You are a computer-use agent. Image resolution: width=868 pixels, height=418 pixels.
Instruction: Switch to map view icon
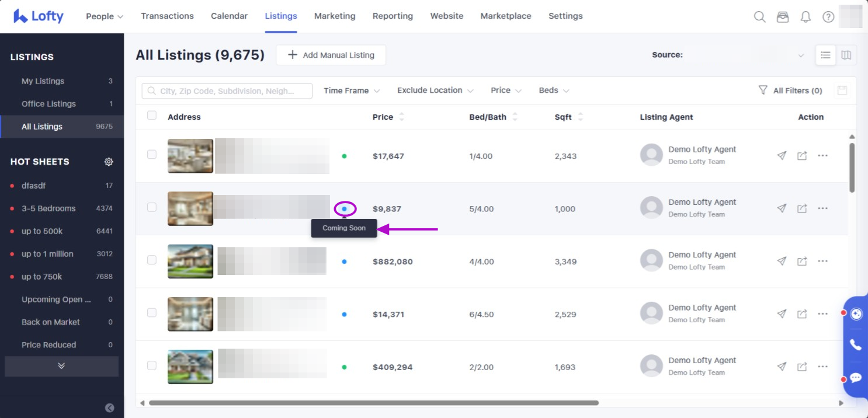point(846,55)
